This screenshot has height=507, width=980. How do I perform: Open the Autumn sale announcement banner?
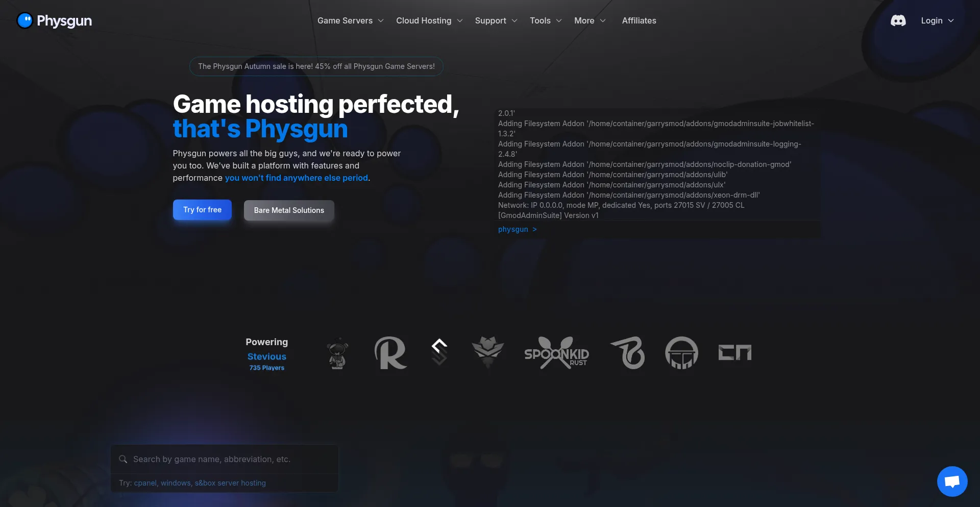[316, 66]
